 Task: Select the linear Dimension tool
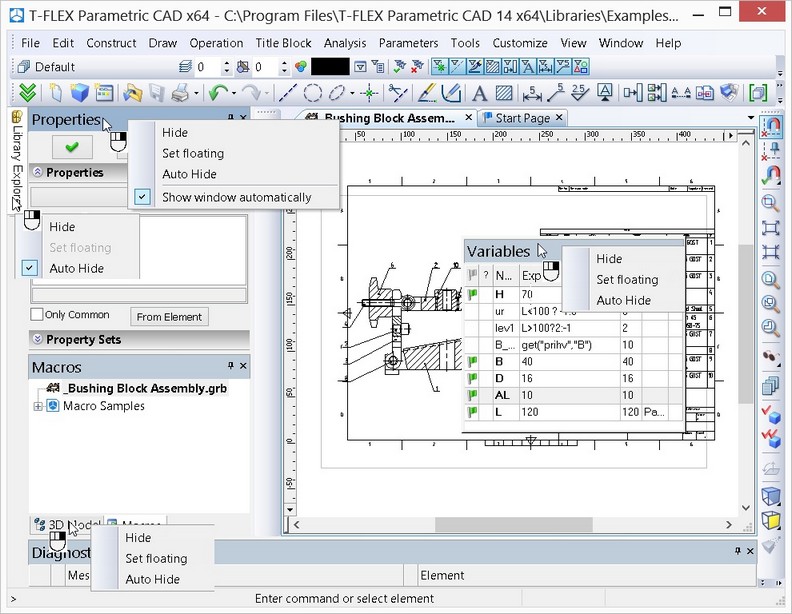(532, 92)
